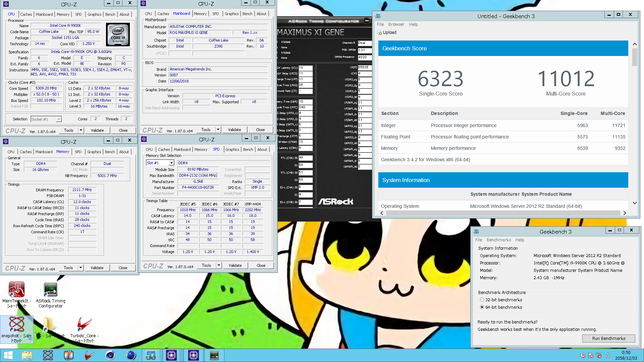Screen dimensions: 644x362
Task: Click the Memory row in Geekbench results
Action: tap(503, 148)
